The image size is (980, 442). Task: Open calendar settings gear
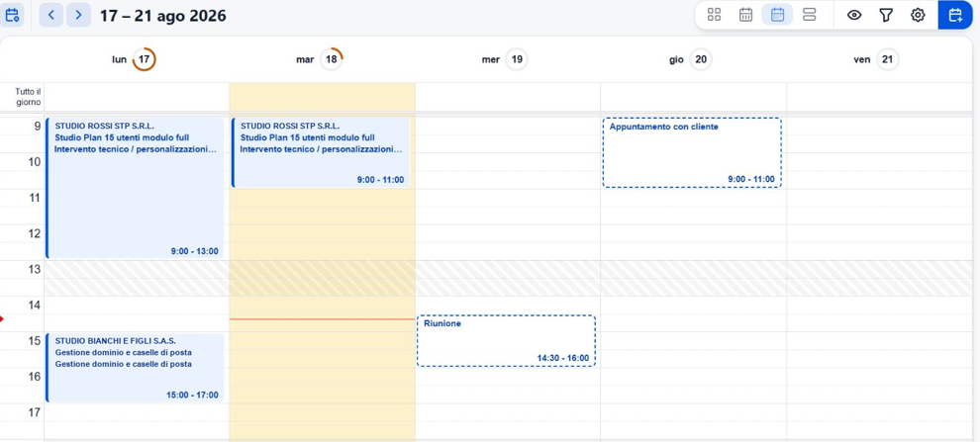[x=918, y=15]
